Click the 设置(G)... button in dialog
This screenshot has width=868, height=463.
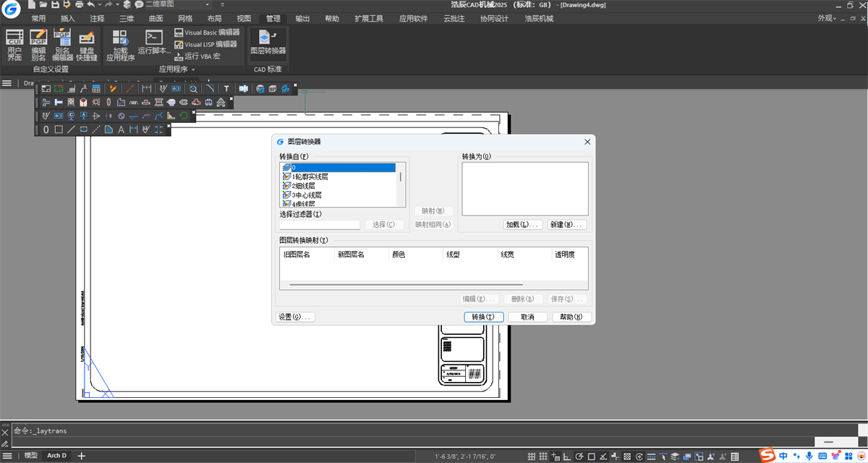(295, 317)
